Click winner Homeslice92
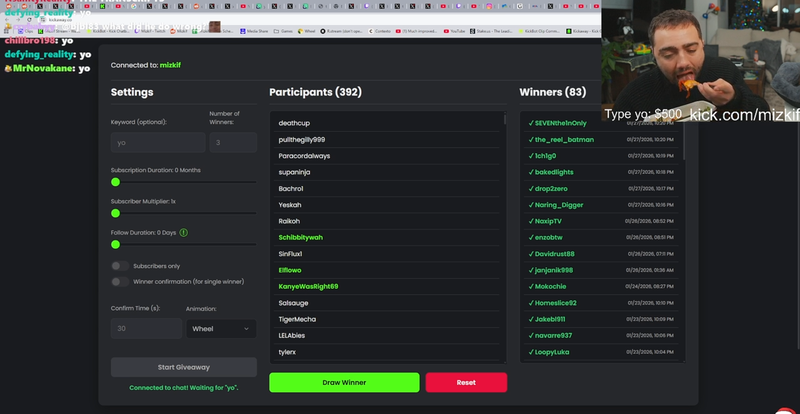The width and height of the screenshot is (800, 414). [x=556, y=303]
